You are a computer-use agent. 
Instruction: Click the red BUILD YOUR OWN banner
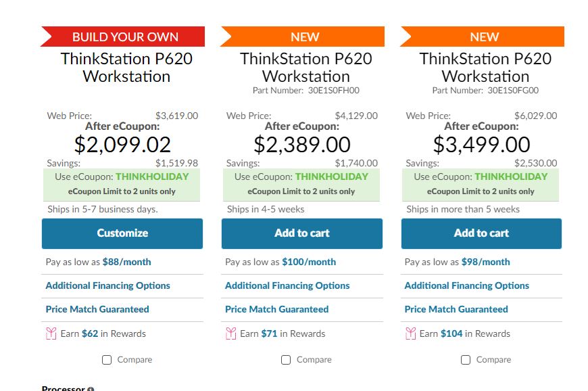pyautogui.click(x=125, y=37)
